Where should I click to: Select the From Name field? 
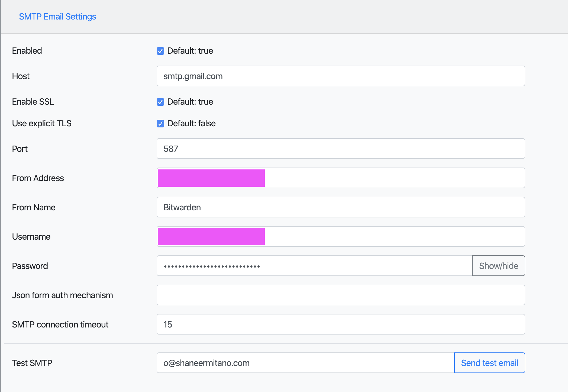(340, 207)
